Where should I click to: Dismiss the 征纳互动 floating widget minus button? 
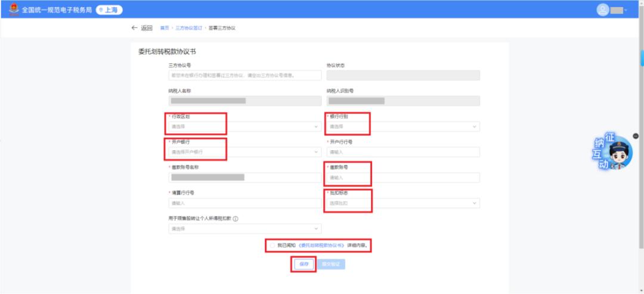tap(636, 136)
